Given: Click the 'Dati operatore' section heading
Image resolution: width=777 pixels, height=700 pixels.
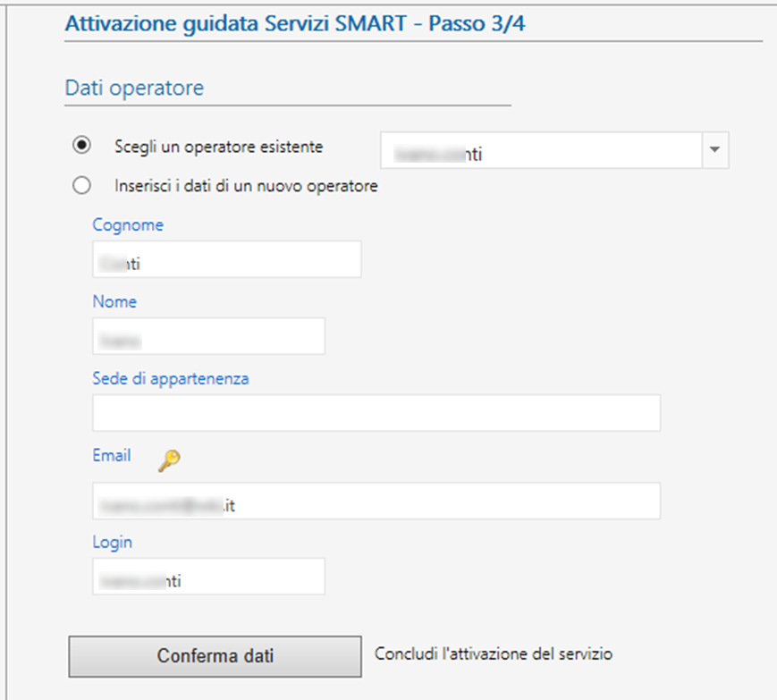Looking at the screenshot, I should click(x=134, y=88).
